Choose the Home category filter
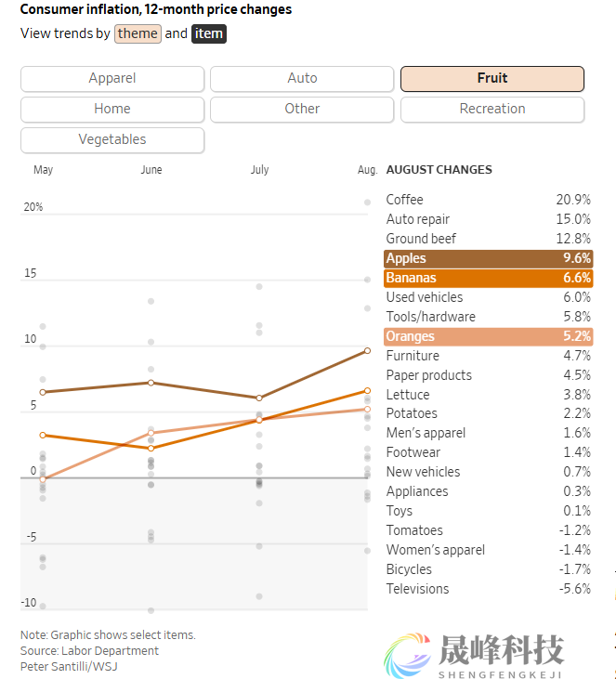This screenshot has height=679, width=616. (x=112, y=109)
